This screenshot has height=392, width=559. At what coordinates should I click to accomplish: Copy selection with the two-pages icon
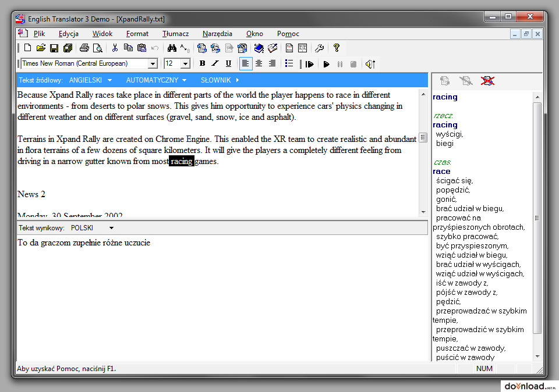(x=128, y=48)
